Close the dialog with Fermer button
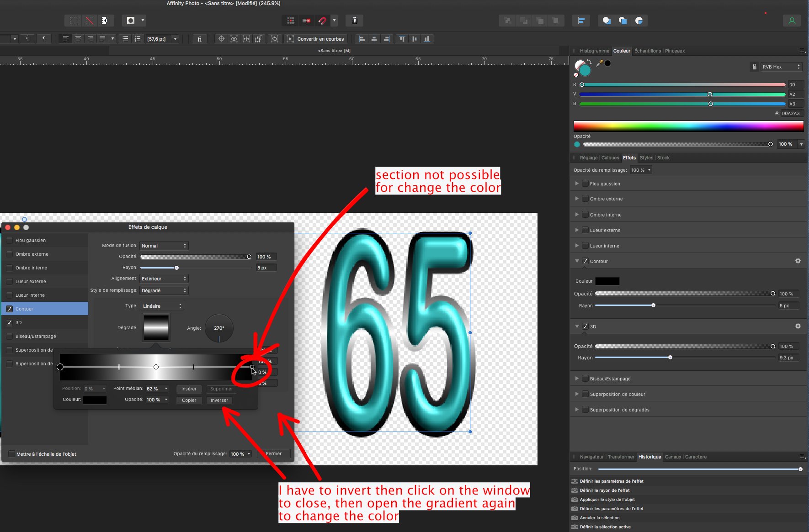The height and width of the screenshot is (532, 809). click(x=273, y=453)
